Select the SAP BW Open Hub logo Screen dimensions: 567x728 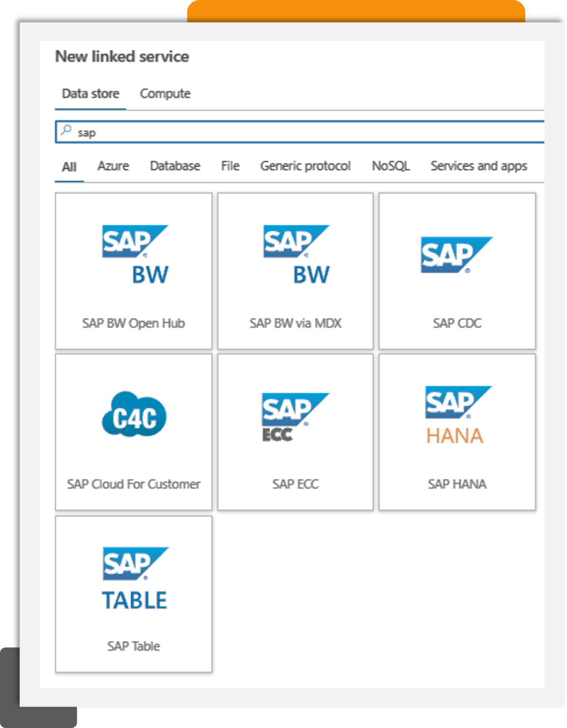[135, 255]
